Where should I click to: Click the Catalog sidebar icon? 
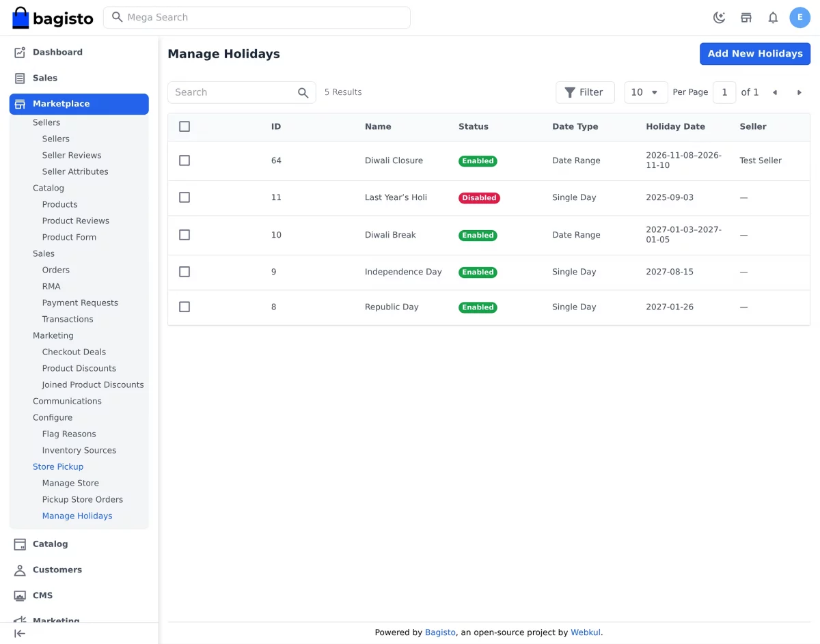click(x=20, y=544)
